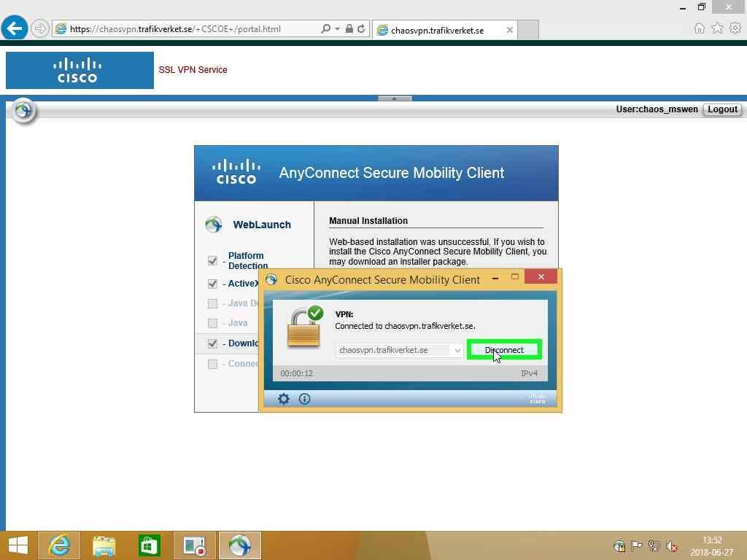Minimize the Cisco AnyConnect client window
The image size is (747, 560).
(495, 278)
